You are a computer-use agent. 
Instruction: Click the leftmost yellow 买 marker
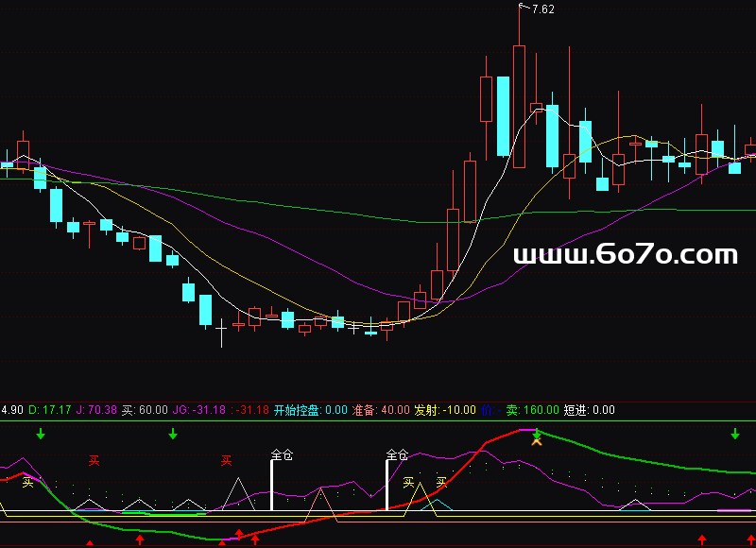pos(28,482)
